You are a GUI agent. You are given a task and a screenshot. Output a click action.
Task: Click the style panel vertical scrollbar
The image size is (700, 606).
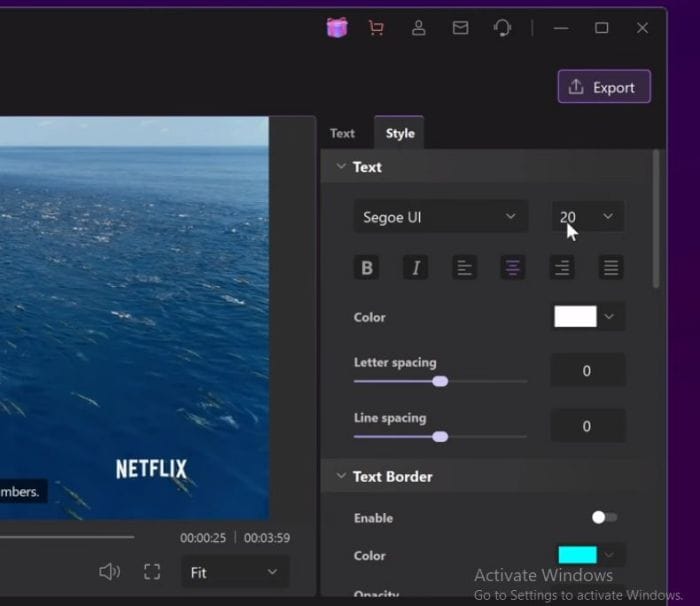pos(656,219)
